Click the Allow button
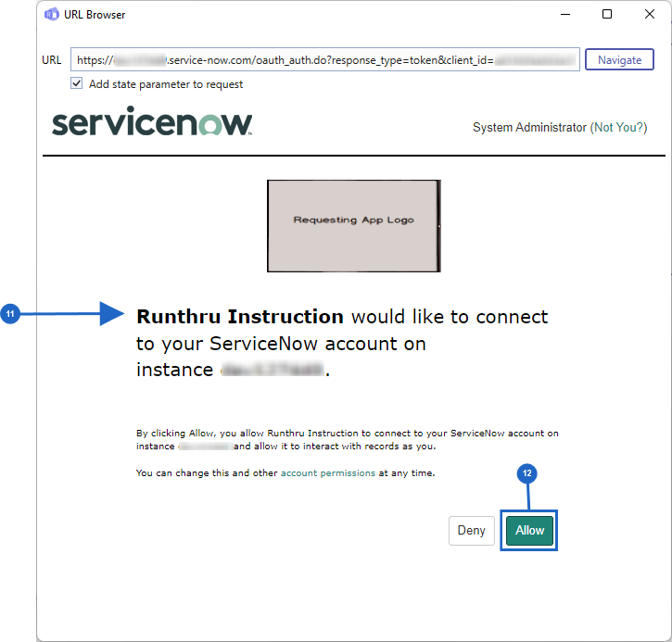The height and width of the screenshot is (642, 672). (x=529, y=531)
